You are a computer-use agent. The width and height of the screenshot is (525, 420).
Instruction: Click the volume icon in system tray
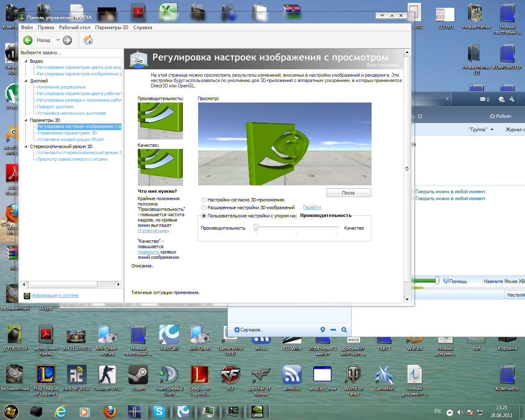coord(460,412)
